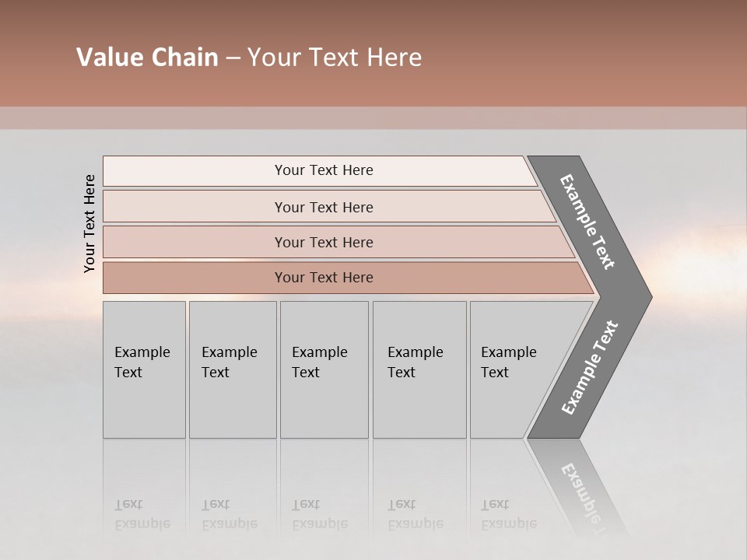Select the vertical "Your Text Here" side label
The width and height of the screenshot is (747, 560).
(89, 223)
